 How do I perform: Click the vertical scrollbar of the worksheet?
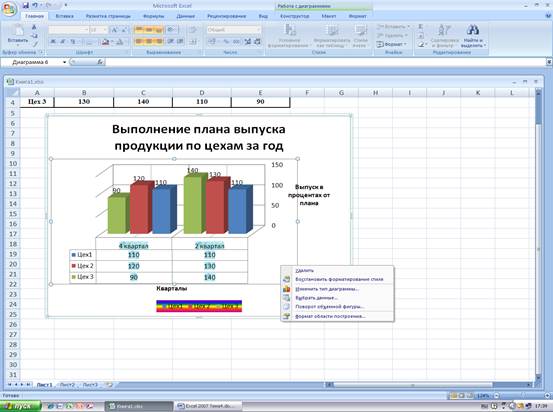538,235
